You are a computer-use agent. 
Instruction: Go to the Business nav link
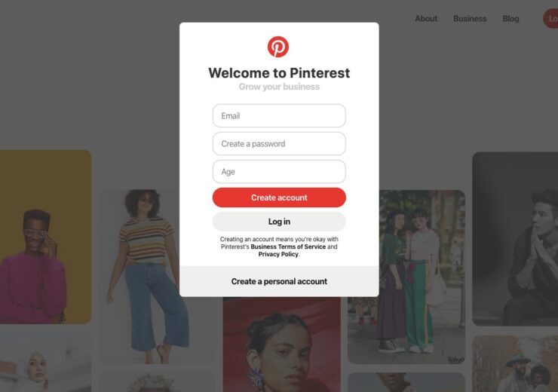click(x=470, y=19)
